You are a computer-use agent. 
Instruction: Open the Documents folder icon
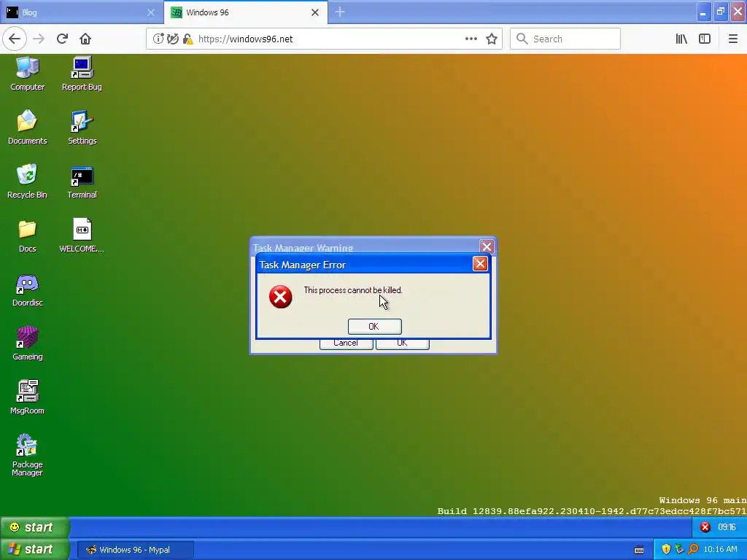(x=27, y=127)
